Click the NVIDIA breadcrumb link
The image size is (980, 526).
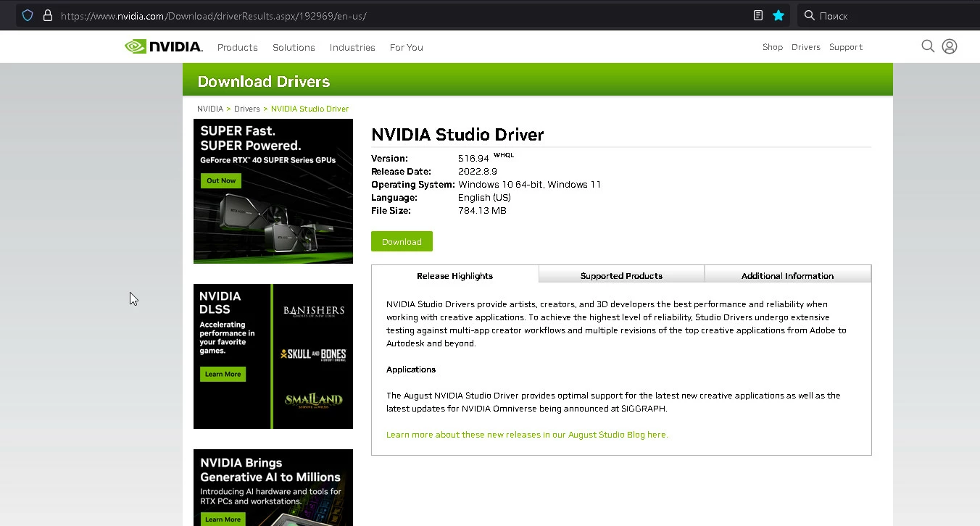click(210, 109)
